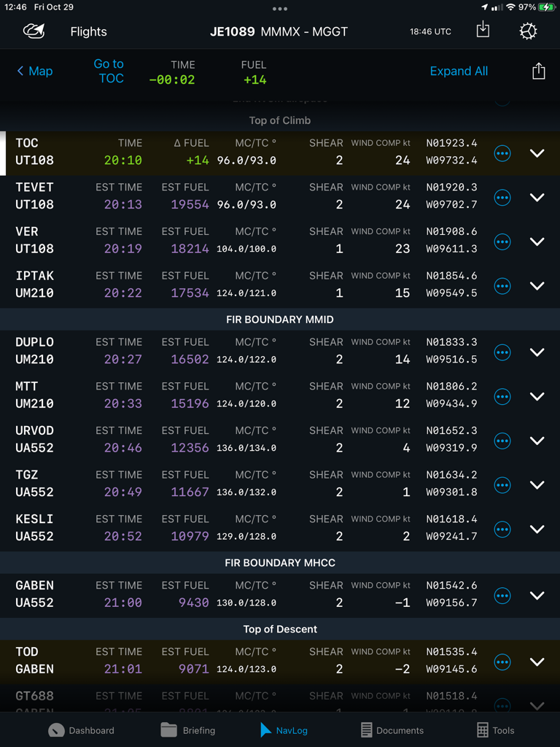This screenshot has width=560, height=747.
Task: Expand the TOD waypoint details
Action: tap(537, 662)
